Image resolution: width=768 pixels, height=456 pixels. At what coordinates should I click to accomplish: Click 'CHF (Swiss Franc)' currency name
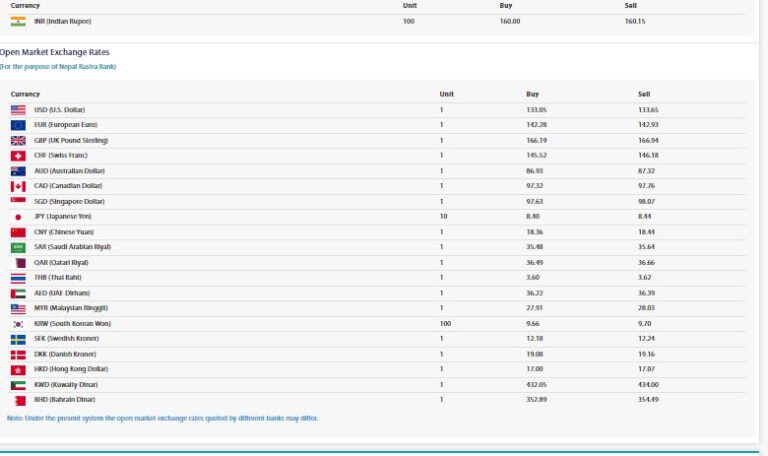pos(61,155)
